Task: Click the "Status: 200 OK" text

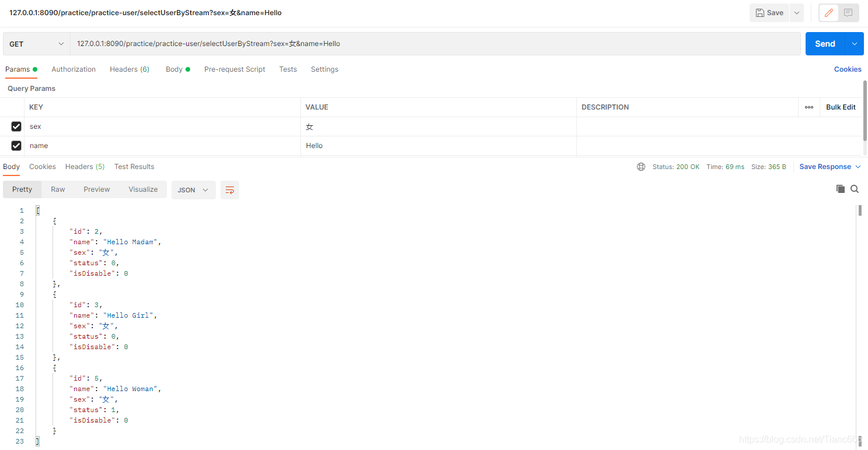Action: tap(675, 167)
